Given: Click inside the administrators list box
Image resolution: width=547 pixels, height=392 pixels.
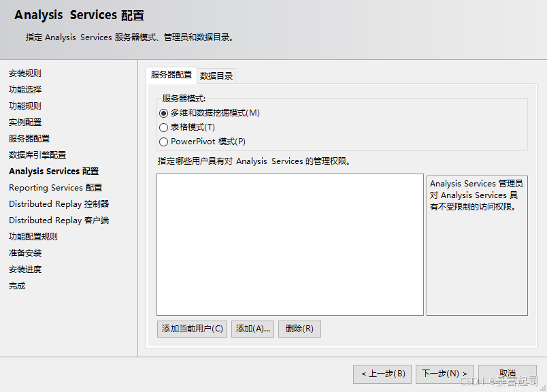Looking at the screenshot, I should [290, 244].
